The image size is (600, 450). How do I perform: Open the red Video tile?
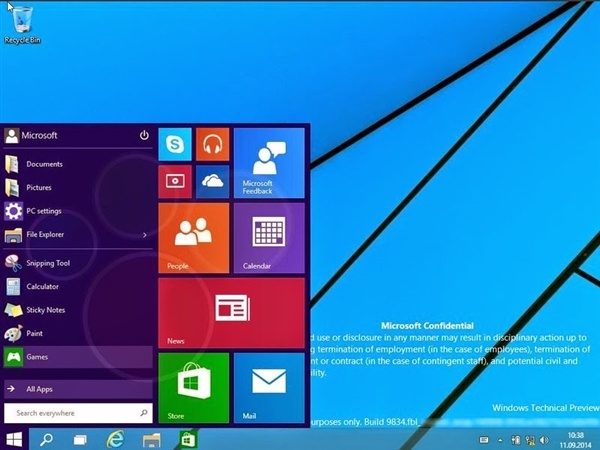click(175, 181)
